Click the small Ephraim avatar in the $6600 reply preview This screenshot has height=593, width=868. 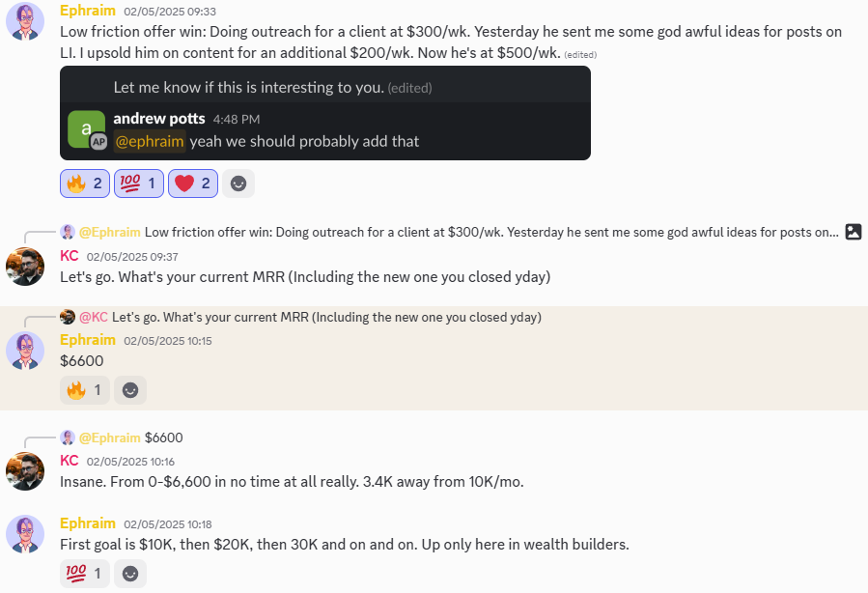coord(68,438)
